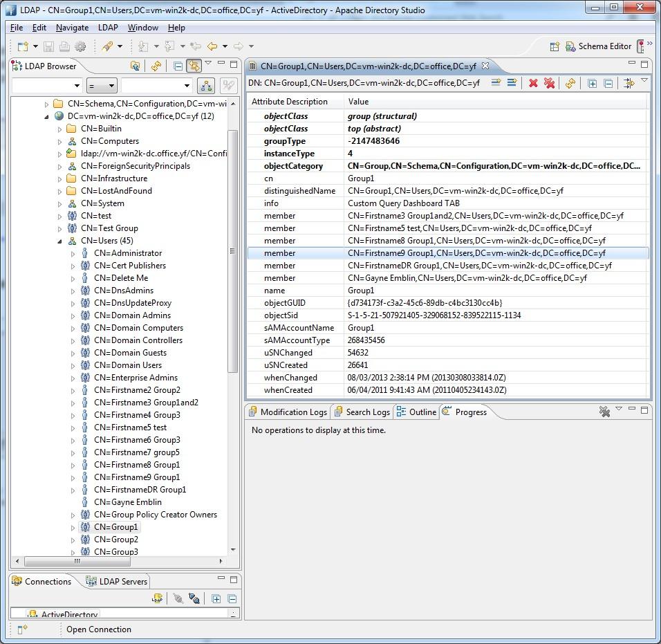Image resolution: width=661 pixels, height=644 pixels.
Task: Select the objectSid value row
Action: click(447, 315)
